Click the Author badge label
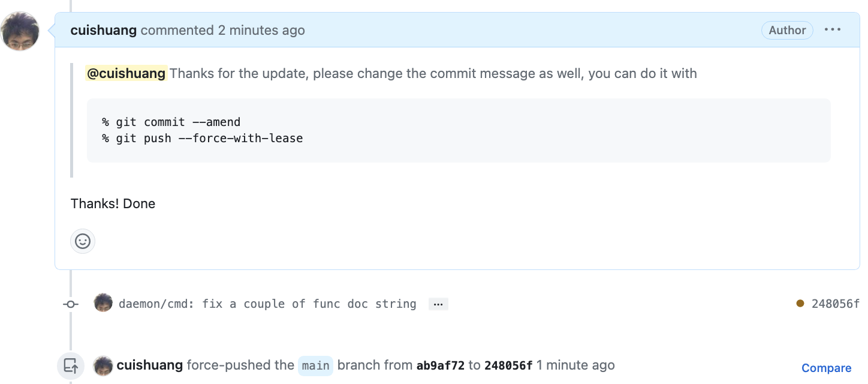 [x=787, y=30]
